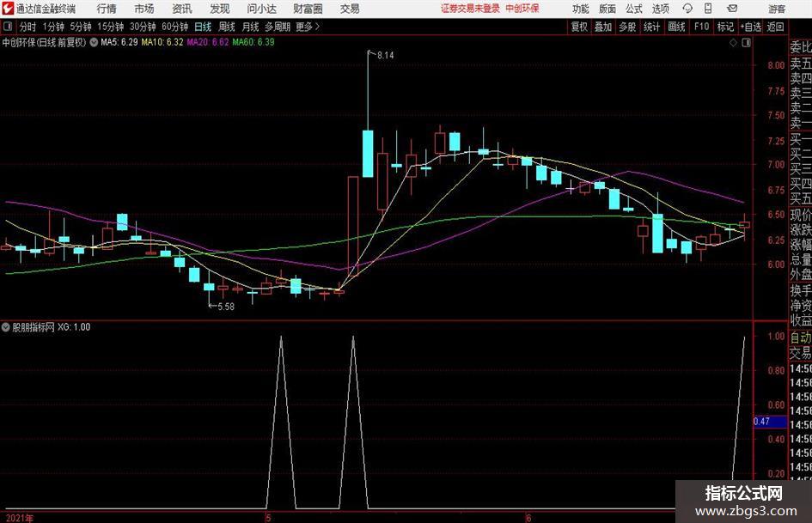This screenshot has width=812, height=523.
Task: Open the 公式 menu
Action: pos(634,9)
